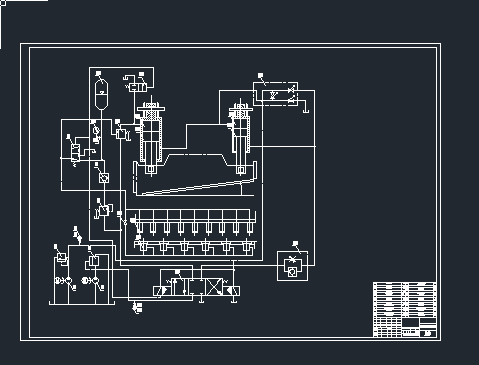Image resolution: width=479 pixels, height=365 pixels.
Task: Click the throttle check valve box at lower right
Action: 292,266
